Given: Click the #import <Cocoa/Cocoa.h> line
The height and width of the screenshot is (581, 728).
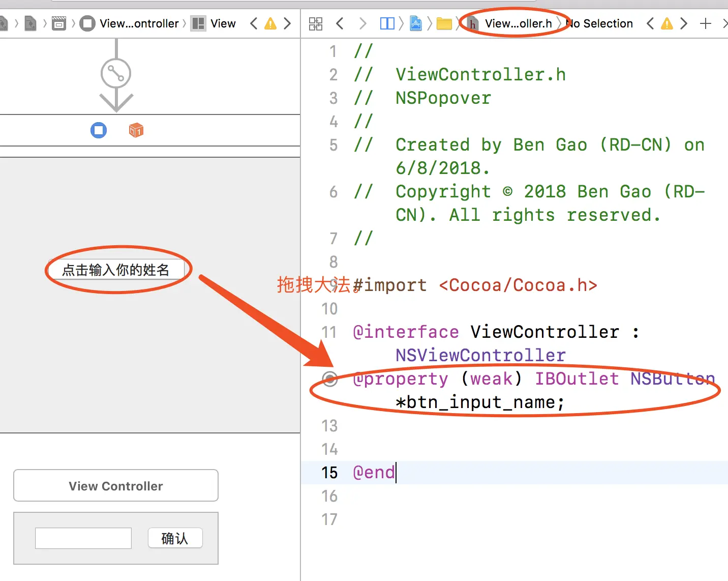Looking at the screenshot, I should [x=475, y=285].
